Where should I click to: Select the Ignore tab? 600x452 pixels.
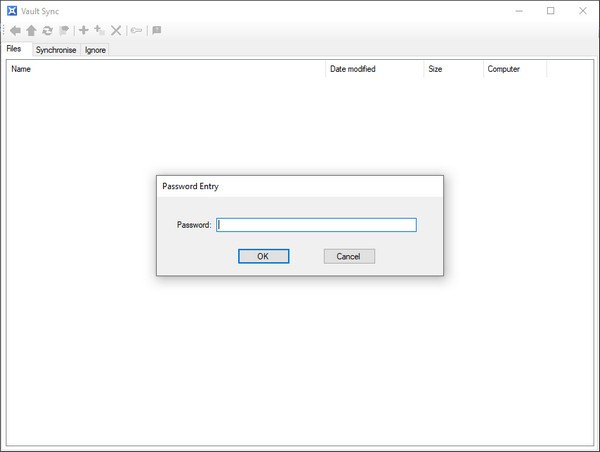[95, 49]
